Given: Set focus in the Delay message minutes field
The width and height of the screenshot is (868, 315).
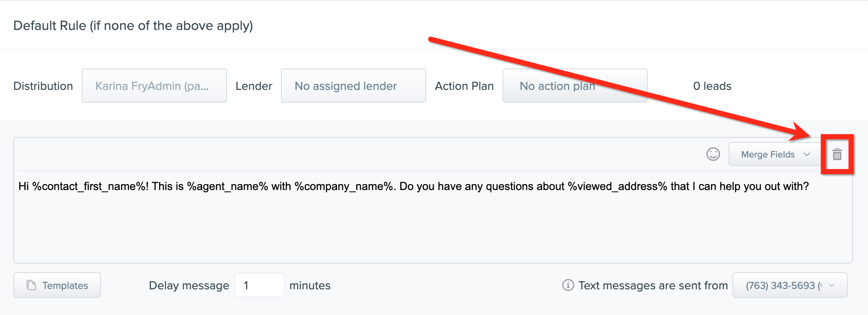Looking at the screenshot, I should point(259,285).
